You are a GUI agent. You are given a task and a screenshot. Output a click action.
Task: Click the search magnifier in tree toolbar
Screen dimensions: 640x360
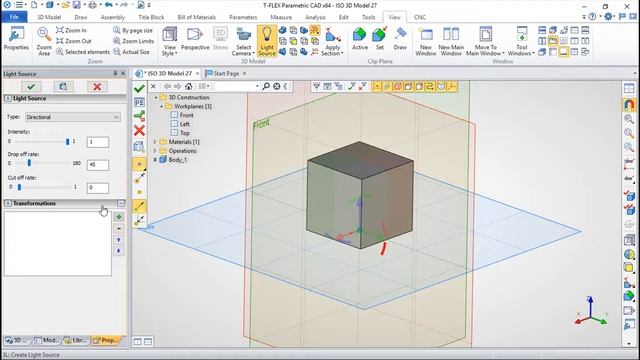266,86
